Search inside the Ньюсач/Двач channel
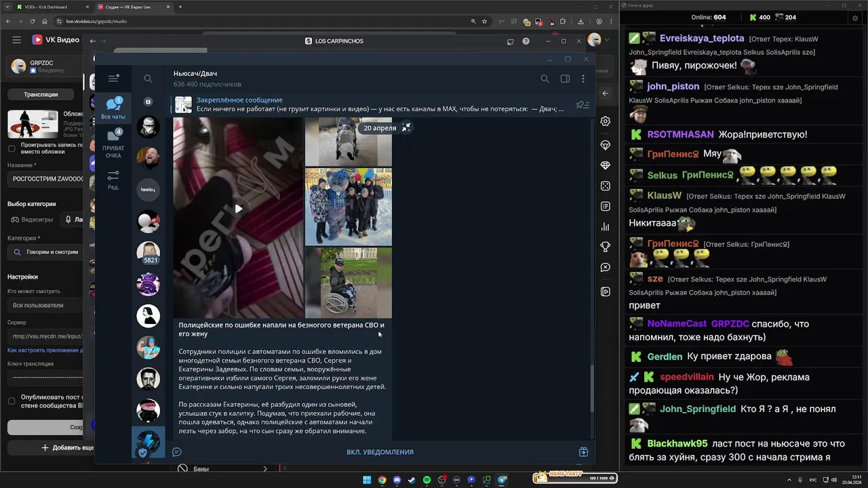Image resolution: width=868 pixels, height=488 pixels. (545, 79)
